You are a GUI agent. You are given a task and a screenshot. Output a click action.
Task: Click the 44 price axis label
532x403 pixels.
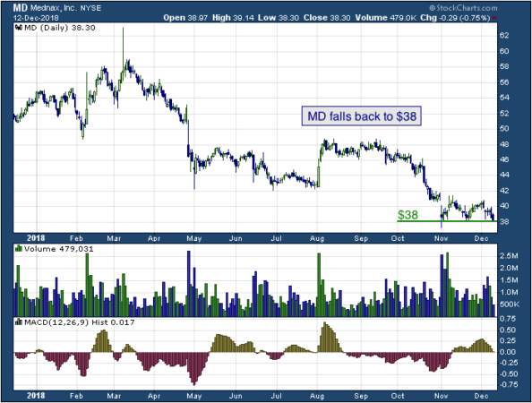click(504, 175)
